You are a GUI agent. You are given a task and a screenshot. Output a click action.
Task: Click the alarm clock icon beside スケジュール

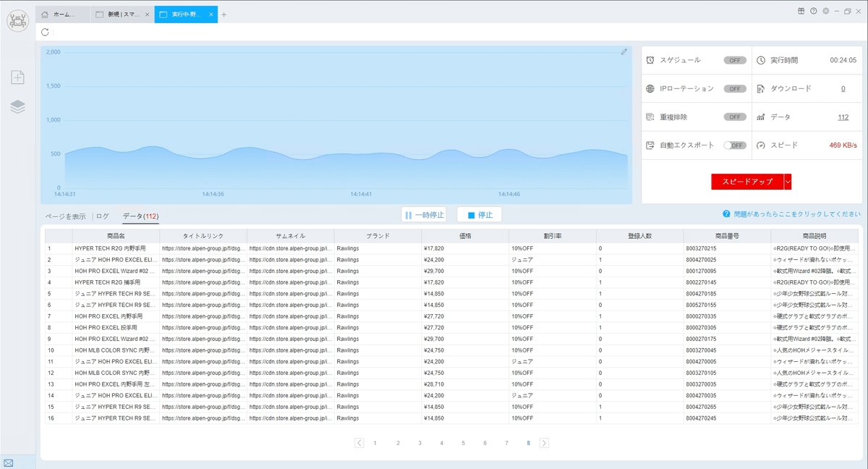point(650,60)
